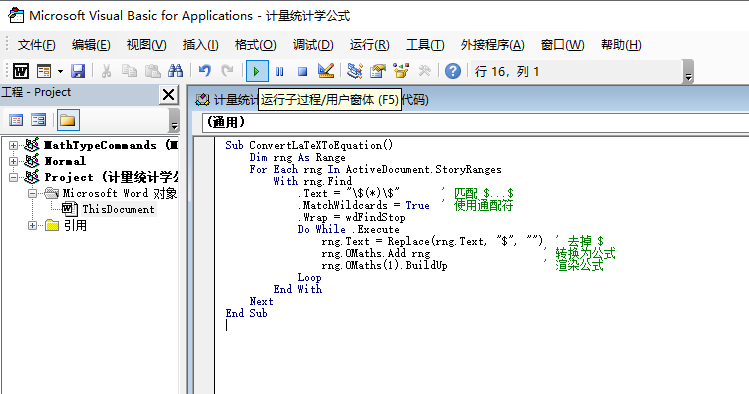Open the 调试(D) menu
The width and height of the screenshot is (749, 394).
point(313,45)
